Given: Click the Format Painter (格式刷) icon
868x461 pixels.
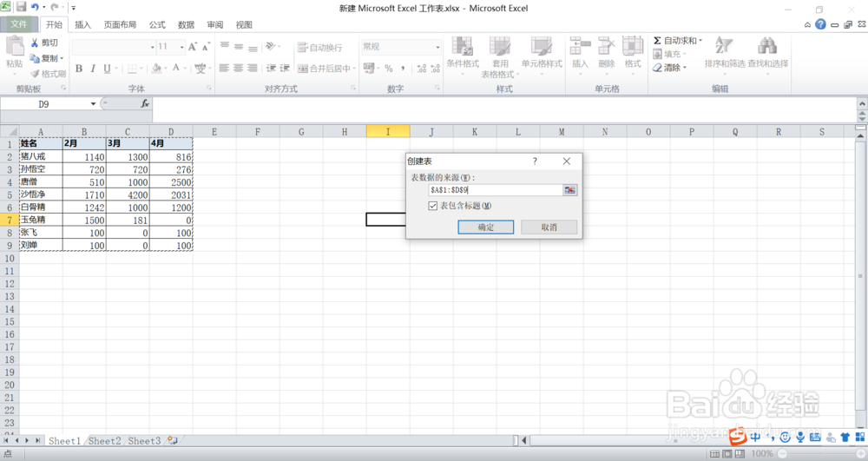Looking at the screenshot, I should [x=35, y=73].
